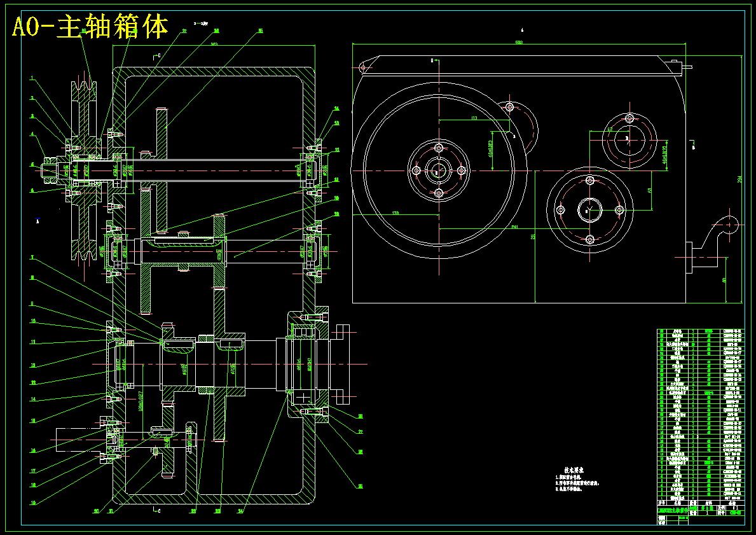Viewport: 756px width, 535px height.
Task: Click the section mark "C" below the housing
Action: (158, 510)
